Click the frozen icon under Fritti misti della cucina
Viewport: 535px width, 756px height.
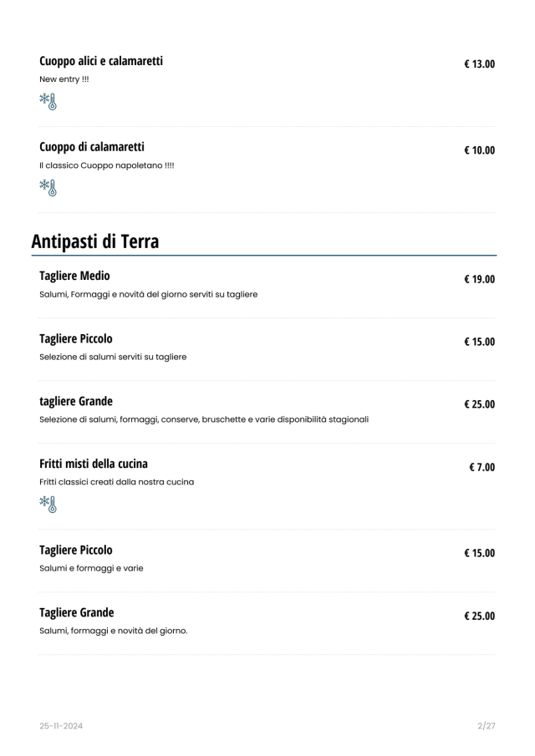click(x=48, y=504)
